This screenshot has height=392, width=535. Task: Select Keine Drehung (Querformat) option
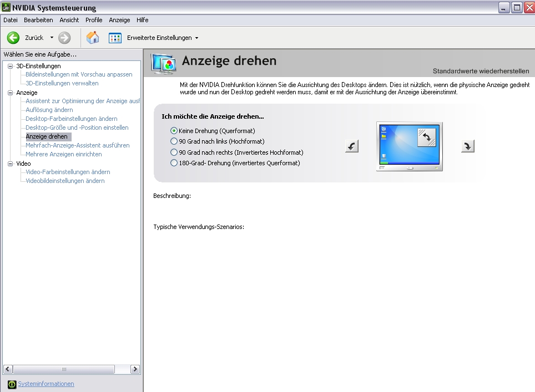[174, 131]
